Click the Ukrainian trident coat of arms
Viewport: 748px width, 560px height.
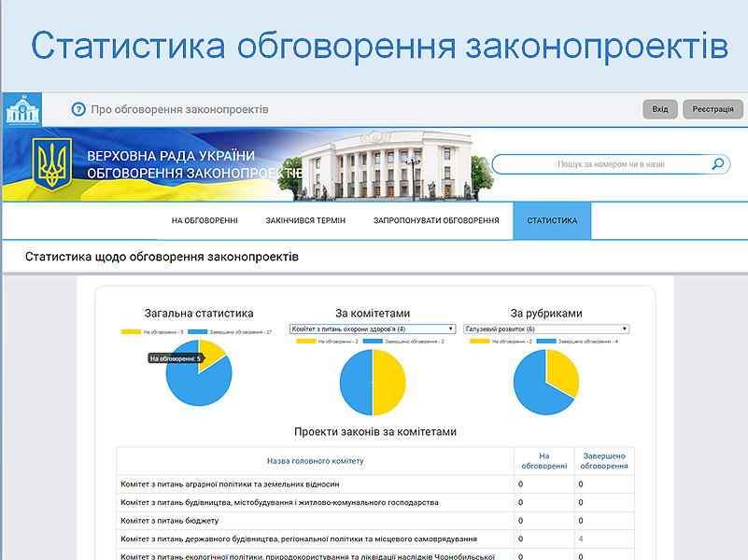pos(52,164)
